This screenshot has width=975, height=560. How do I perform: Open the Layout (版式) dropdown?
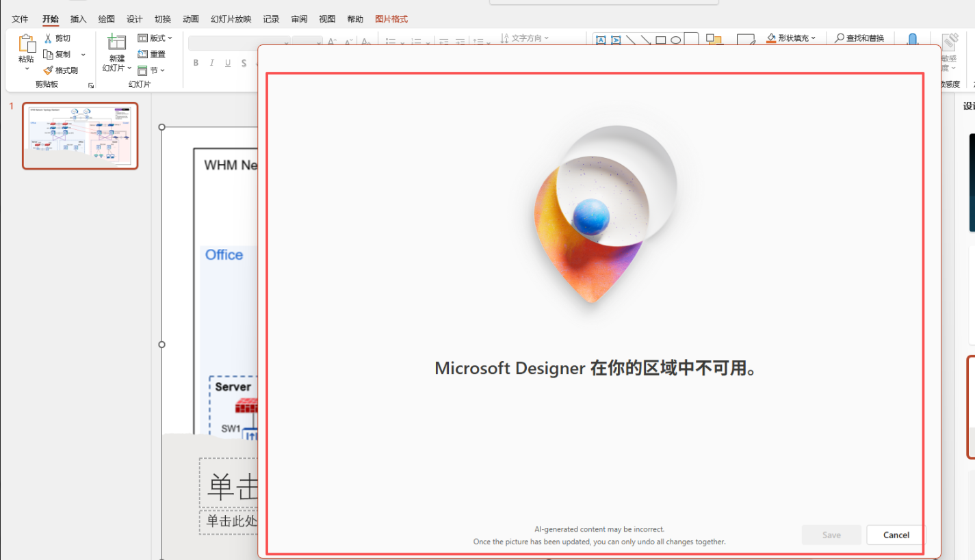point(155,38)
